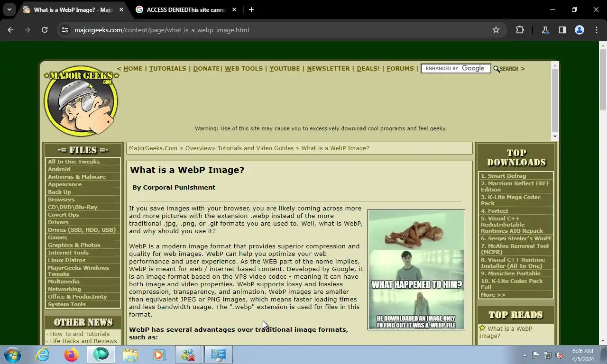Click the MajorGeeks logo image
The image size is (607, 364).
pos(81,100)
